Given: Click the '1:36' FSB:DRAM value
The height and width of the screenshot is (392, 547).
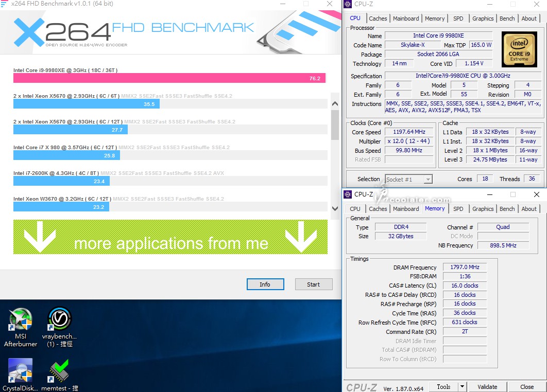Looking at the screenshot, I should click(x=465, y=276).
